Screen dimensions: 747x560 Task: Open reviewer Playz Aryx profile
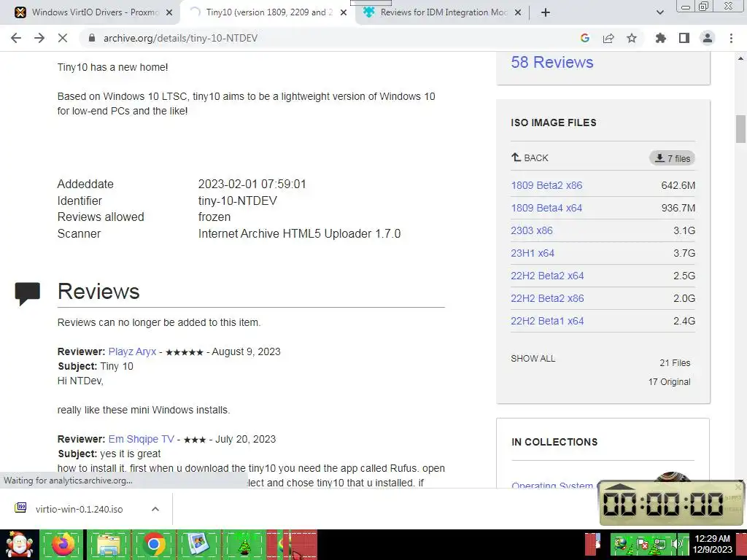[x=133, y=351]
